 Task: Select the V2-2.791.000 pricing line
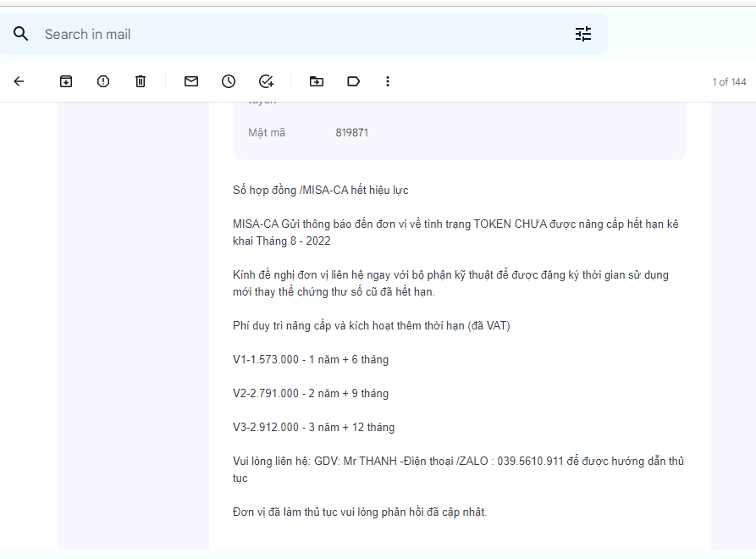point(311,394)
